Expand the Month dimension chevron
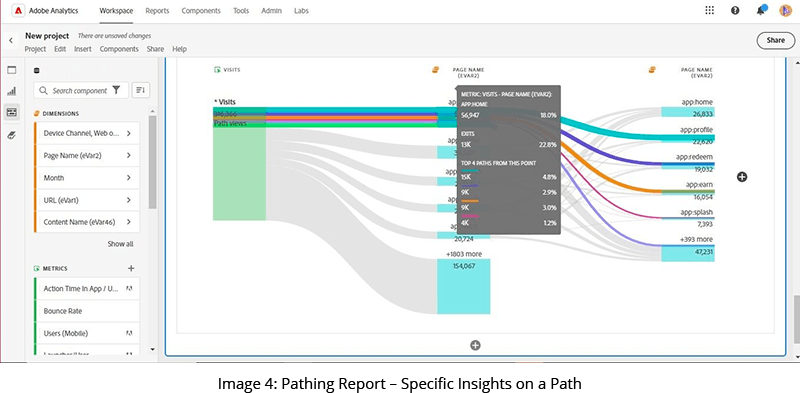 (129, 178)
